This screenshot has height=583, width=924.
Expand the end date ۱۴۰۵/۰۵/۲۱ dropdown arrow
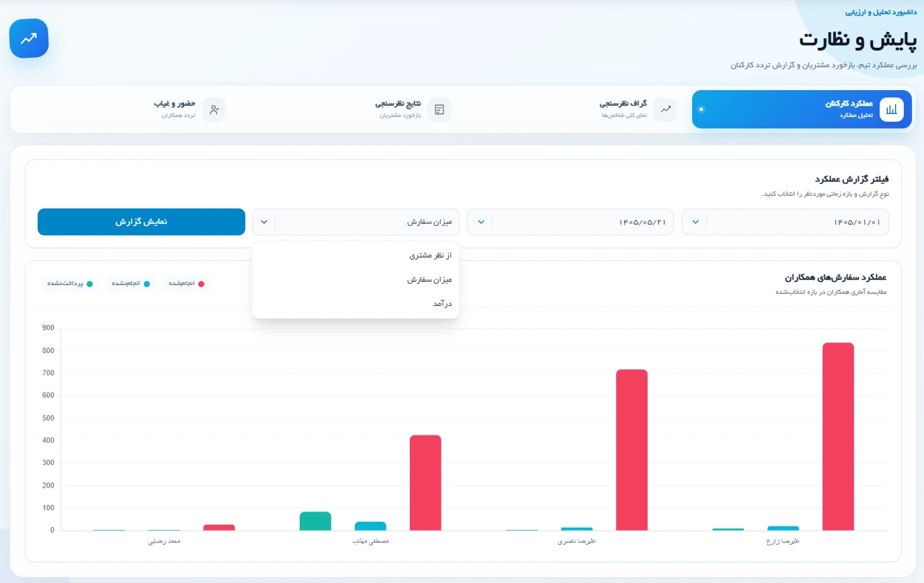(x=480, y=222)
